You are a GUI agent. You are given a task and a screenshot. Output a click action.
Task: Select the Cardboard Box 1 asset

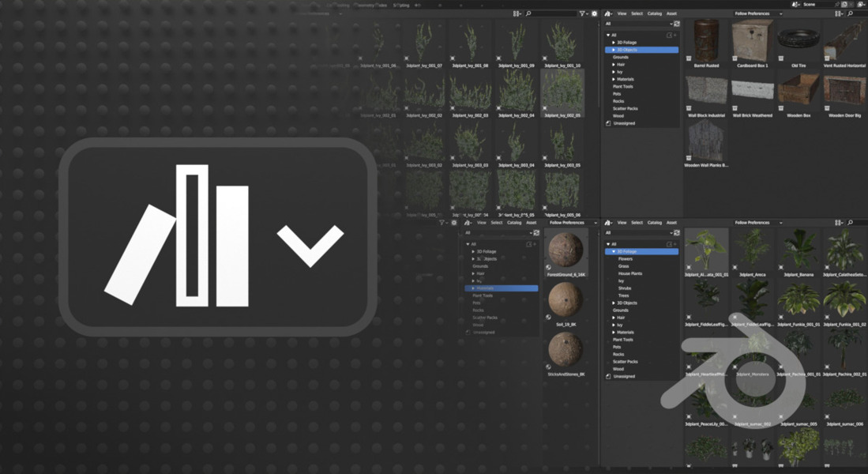pyautogui.click(x=753, y=40)
